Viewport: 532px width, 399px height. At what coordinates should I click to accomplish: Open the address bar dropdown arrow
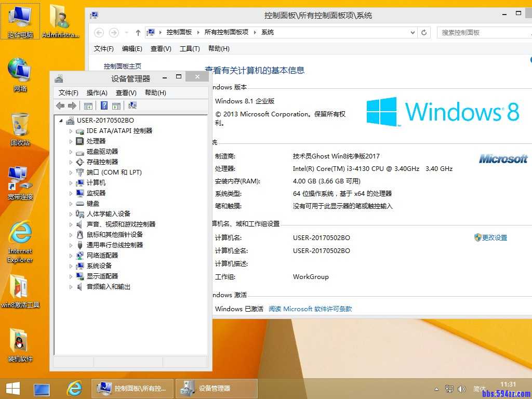(413, 32)
